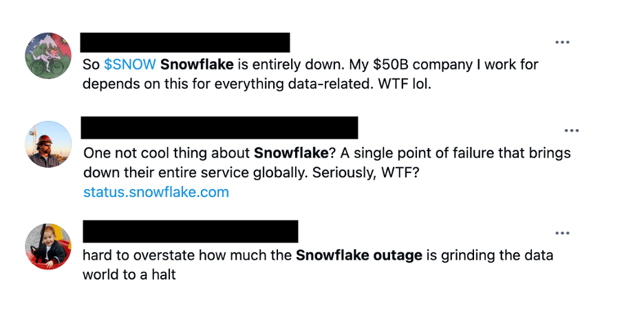Open more options on the $SNOW tweet
This screenshot has width=644, height=316.
562,42
